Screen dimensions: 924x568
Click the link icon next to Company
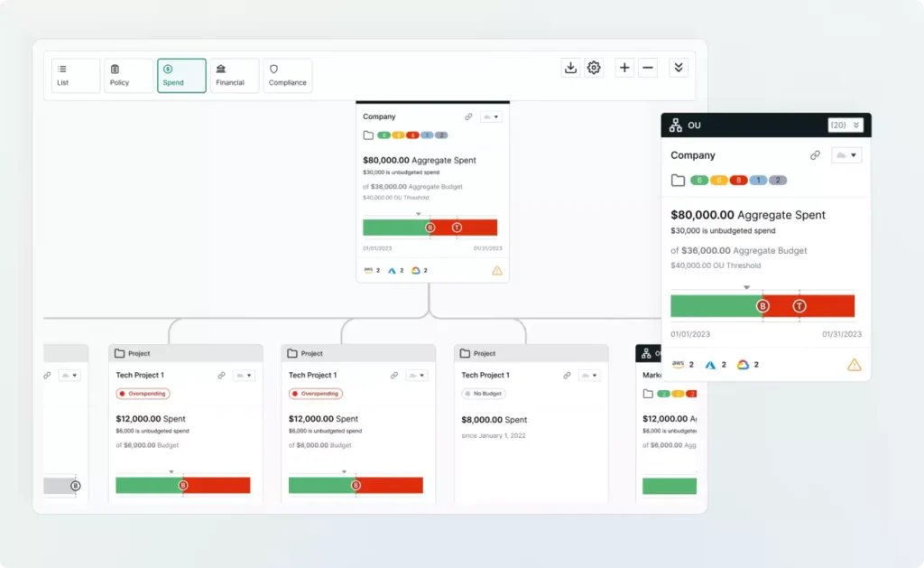tap(468, 116)
